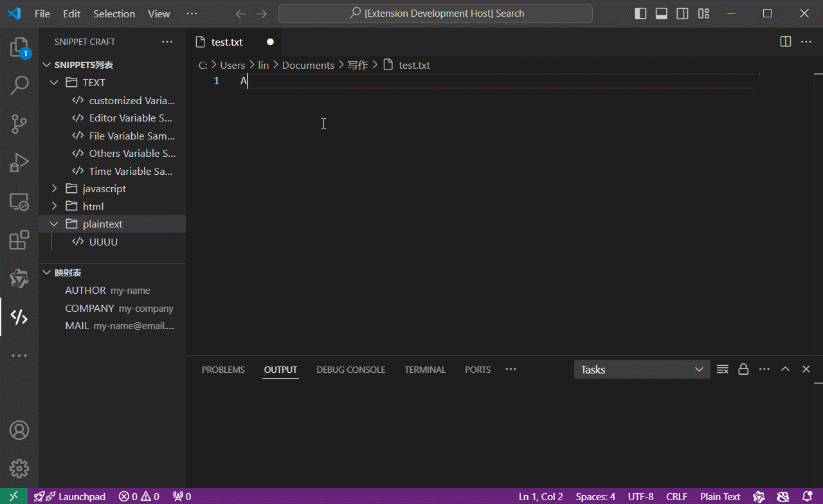The width and height of the screenshot is (823, 504).
Task: Open the Tasks output channel dropdown
Action: [642, 370]
